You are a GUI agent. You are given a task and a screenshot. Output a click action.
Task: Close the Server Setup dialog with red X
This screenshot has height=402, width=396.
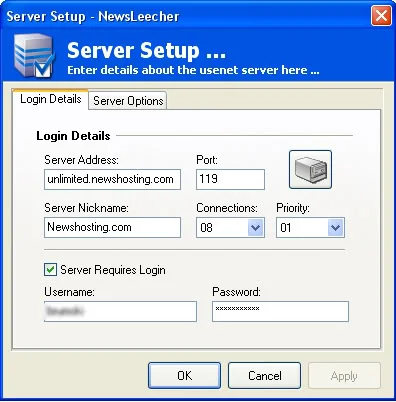381,16
